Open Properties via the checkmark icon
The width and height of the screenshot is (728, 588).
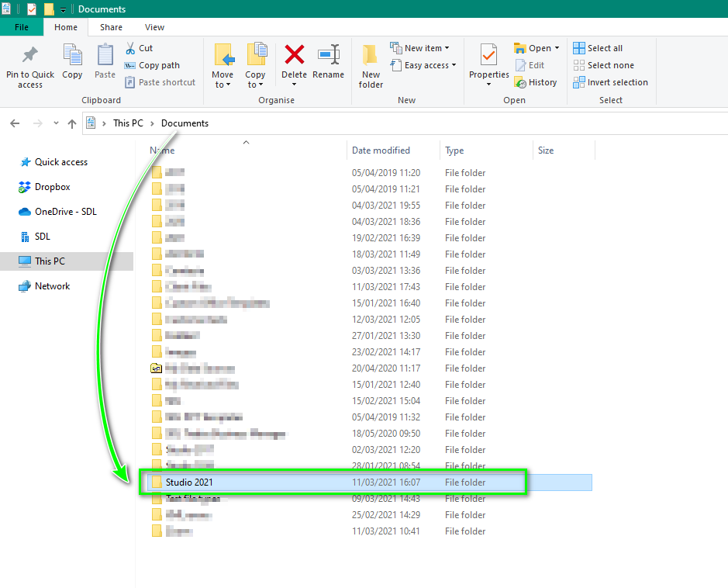tap(488, 56)
